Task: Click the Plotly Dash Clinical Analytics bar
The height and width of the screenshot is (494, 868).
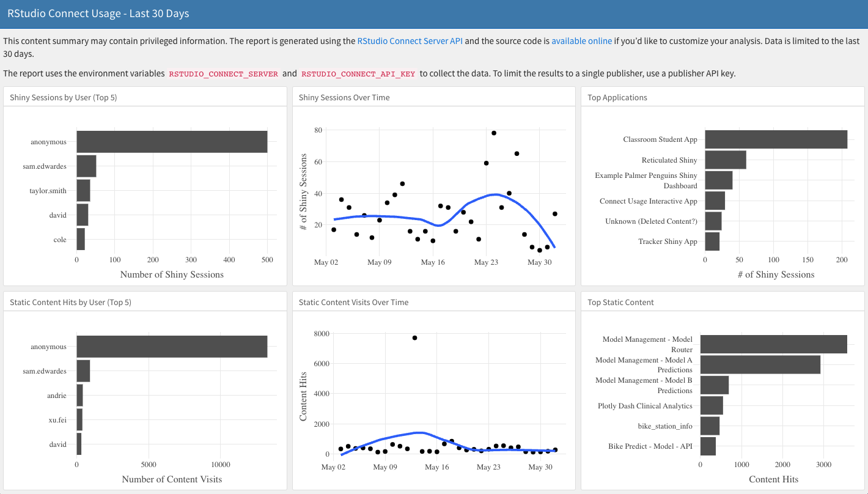Action: pyautogui.click(x=712, y=405)
